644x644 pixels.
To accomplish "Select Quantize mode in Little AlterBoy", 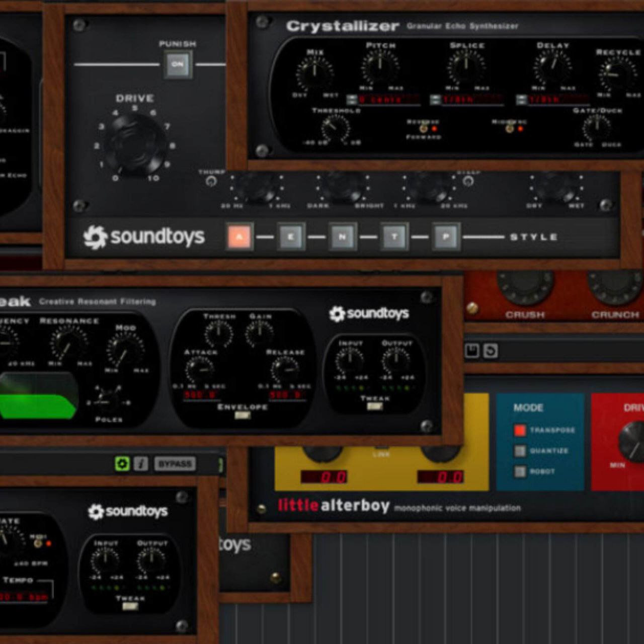I will (520, 451).
